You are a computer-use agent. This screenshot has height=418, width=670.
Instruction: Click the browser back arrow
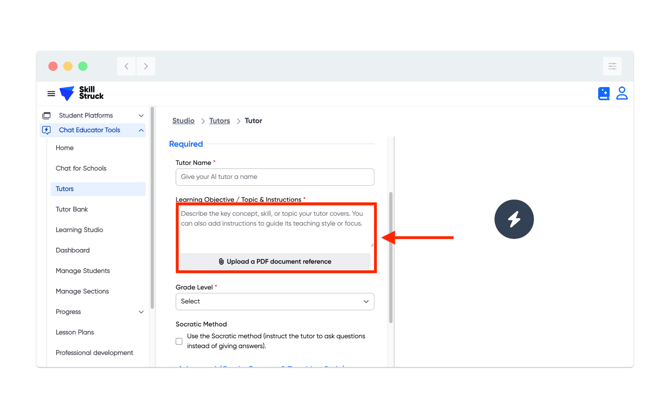tap(127, 66)
